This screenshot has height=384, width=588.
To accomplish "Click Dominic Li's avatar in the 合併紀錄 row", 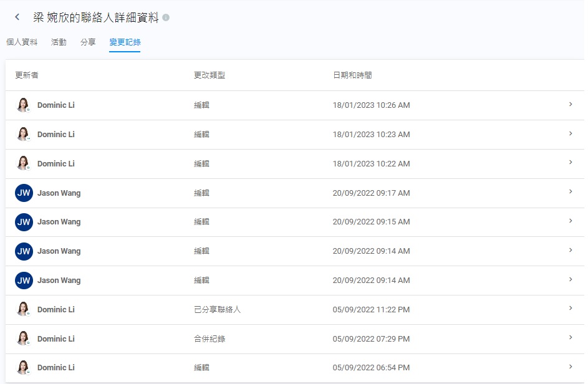I will click(23, 338).
